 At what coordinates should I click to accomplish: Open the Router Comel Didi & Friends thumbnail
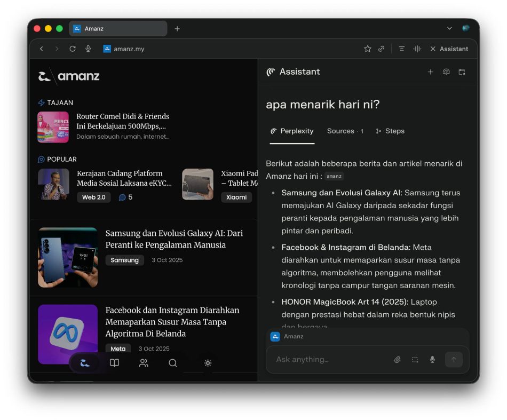[x=53, y=127]
